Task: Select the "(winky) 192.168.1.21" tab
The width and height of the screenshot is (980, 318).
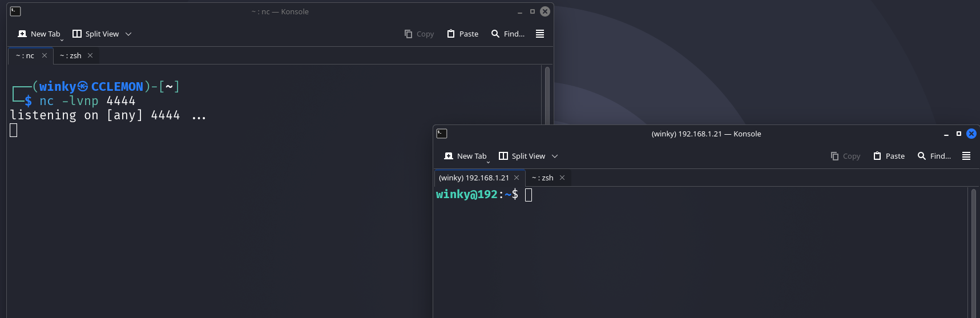Action: 473,178
